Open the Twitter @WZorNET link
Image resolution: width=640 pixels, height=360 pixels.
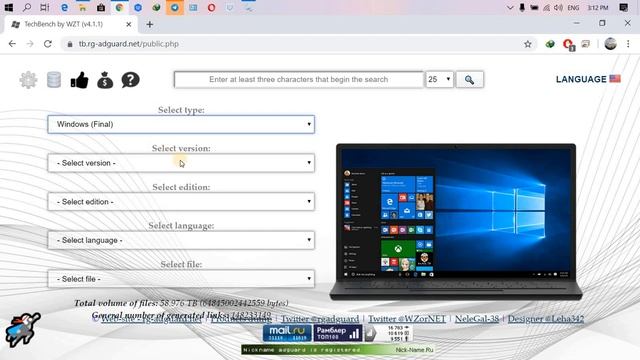pos(407,319)
